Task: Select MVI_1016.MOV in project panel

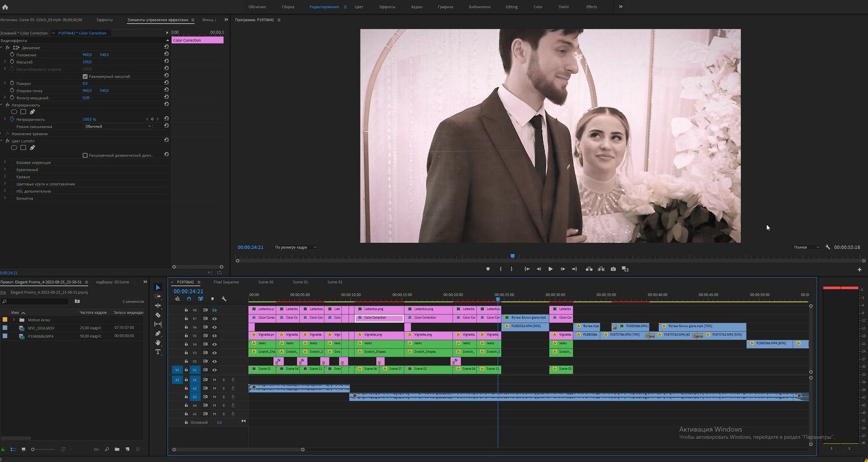Action: [x=41, y=327]
